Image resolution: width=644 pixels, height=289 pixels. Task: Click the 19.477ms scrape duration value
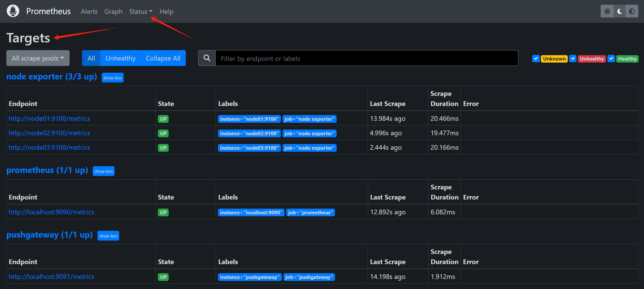444,133
